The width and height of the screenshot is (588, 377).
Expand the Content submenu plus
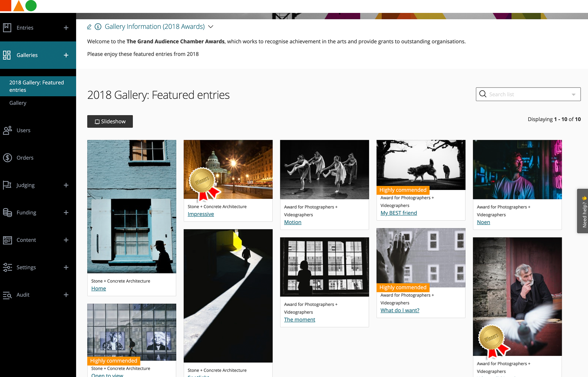66,240
